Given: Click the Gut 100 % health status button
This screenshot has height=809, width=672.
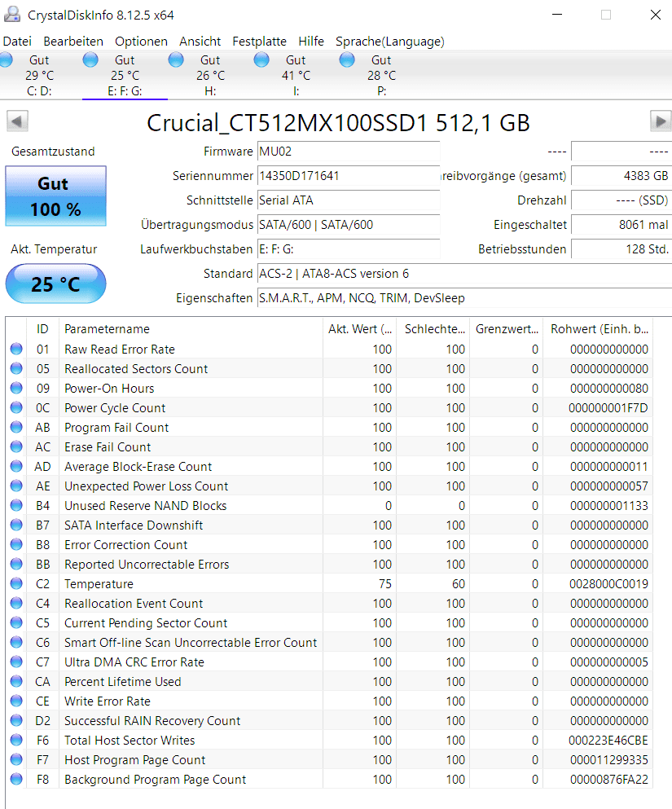Looking at the screenshot, I should pyautogui.click(x=55, y=196).
